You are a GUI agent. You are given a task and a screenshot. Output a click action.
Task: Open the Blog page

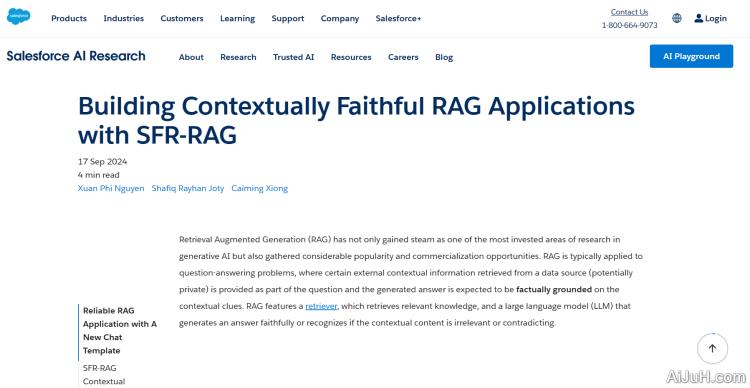click(x=444, y=57)
